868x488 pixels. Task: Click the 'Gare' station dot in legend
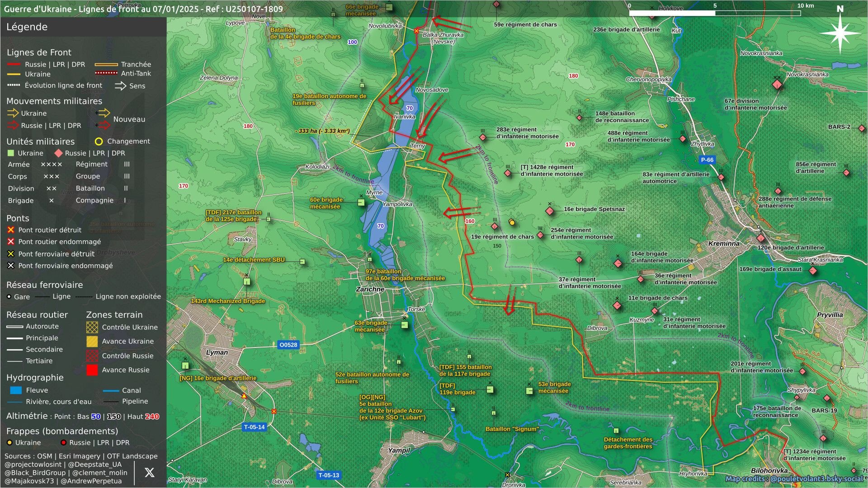point(9,297)
